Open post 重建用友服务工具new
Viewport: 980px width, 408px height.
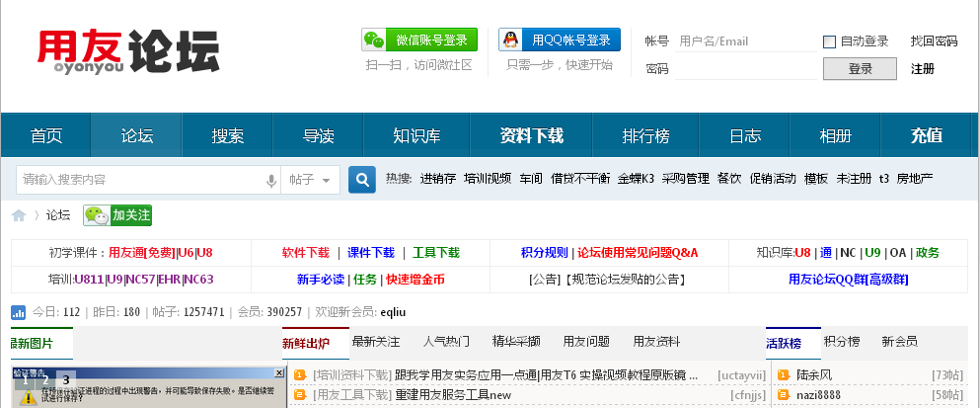coord(453,395)
